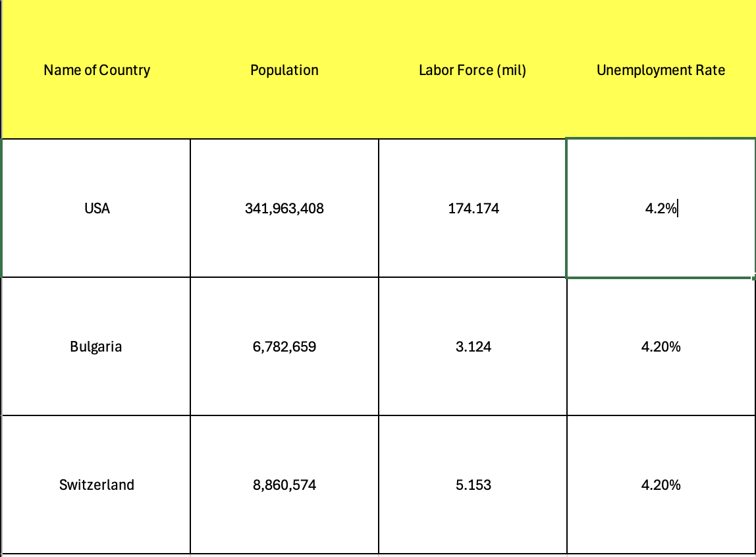Select the labor force cell showing 5.153
This screenshot has height=557, width=756.
click(x=472, y=485)
